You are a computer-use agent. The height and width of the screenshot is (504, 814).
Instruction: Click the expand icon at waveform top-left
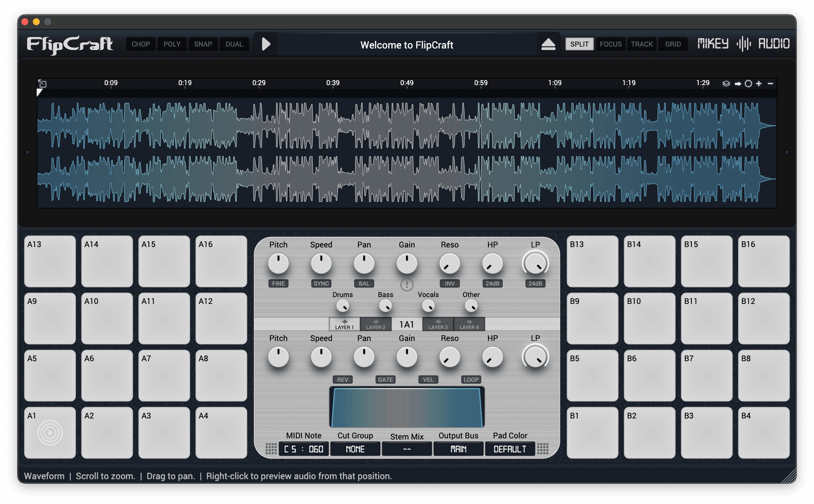[x=42, y=84]
